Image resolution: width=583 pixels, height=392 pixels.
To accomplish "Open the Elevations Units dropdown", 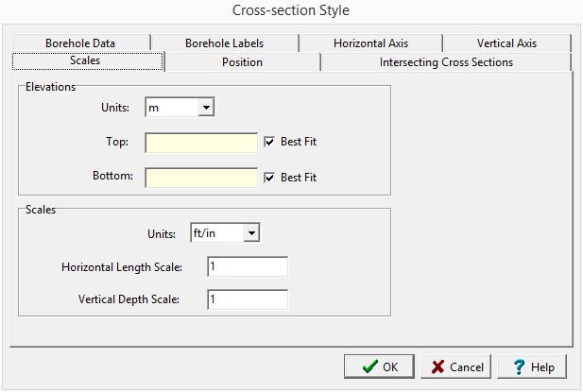I will coord(206,108).
